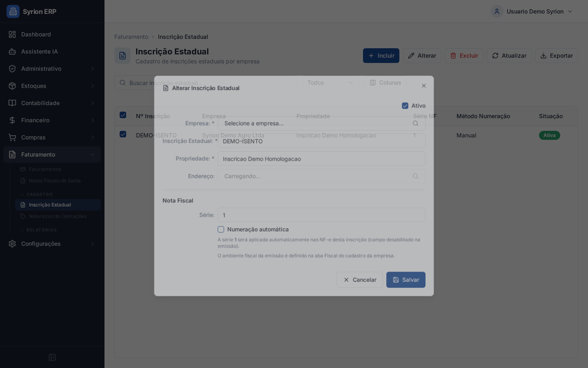Image resolution: width=588 pixels, height=368 pixels.
Task: Expand the Financeiro menu chevron
Action: [93, 120]
